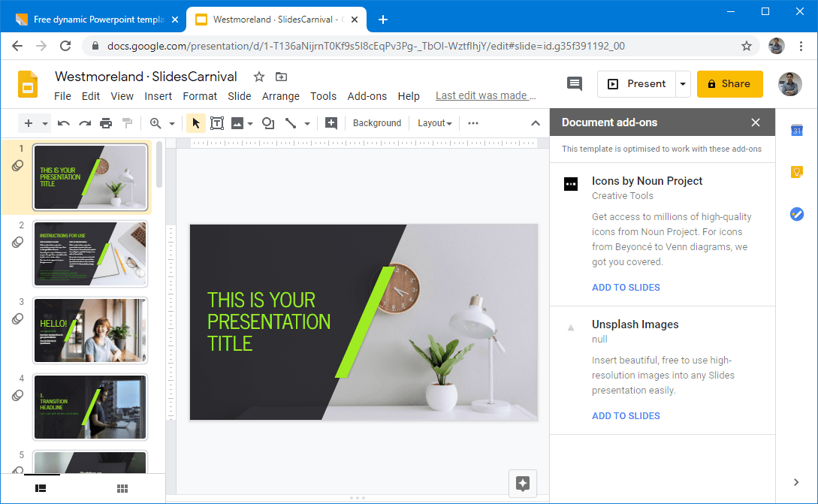Click ADD TO SLIDES under Unsplash Images
818x504 pixels.
click(626, 415)
